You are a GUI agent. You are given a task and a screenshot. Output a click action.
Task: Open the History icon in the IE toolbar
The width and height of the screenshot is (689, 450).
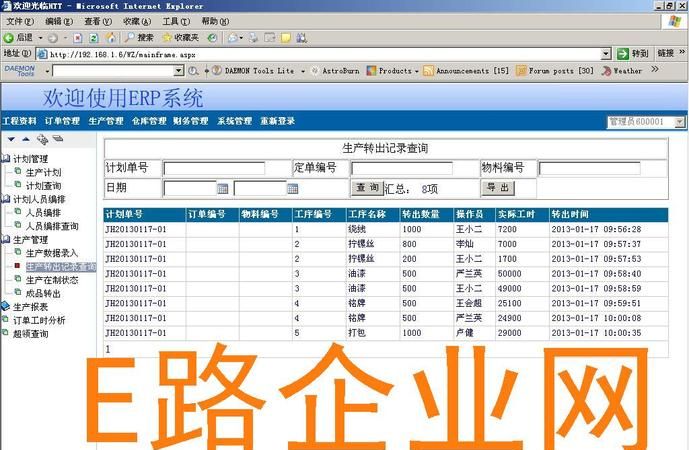click(x=212, y=38)
